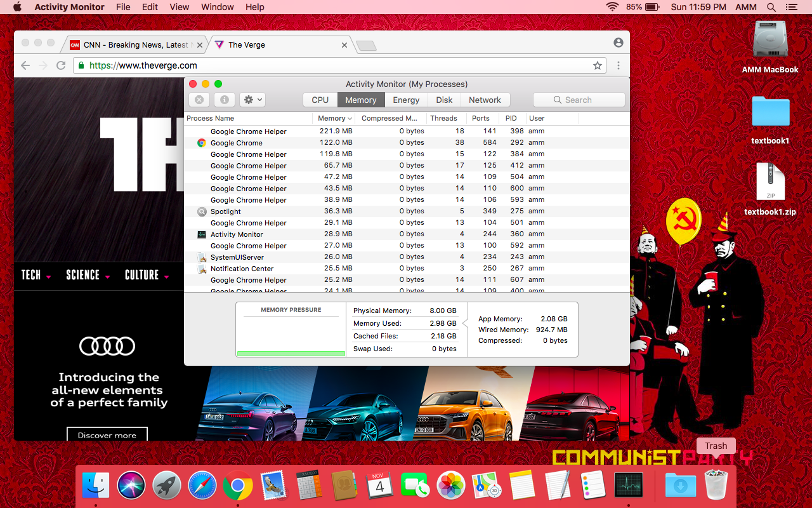Open Photos from the Dock
Image resolution: width=812 pixels, height=508 pixels.
point(452,486)
